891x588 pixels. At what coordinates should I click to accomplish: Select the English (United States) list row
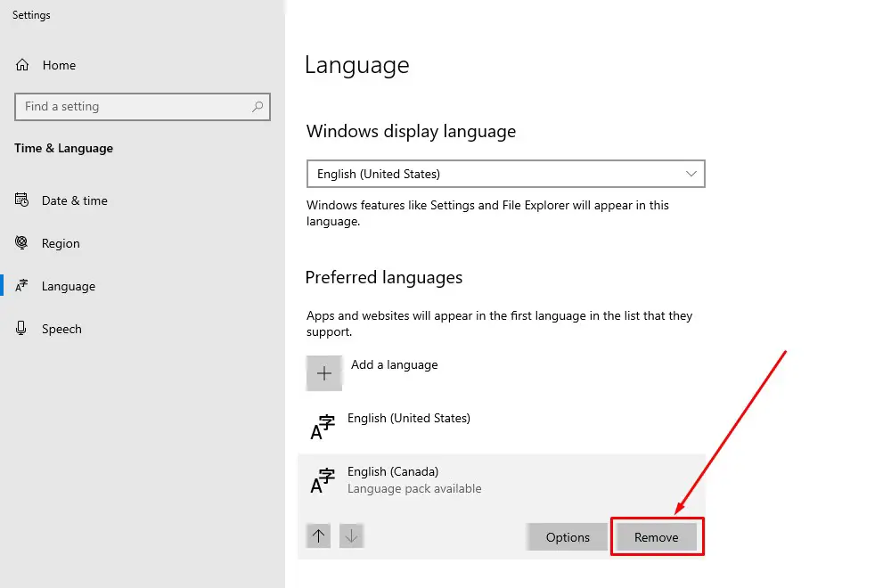pos(502,428)
